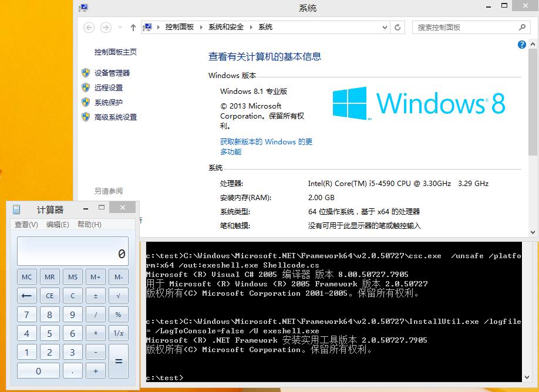The image size is (539, 392).
Task: Click the backspace arrow key in Calculator
Action: click(x=27, y=295)
